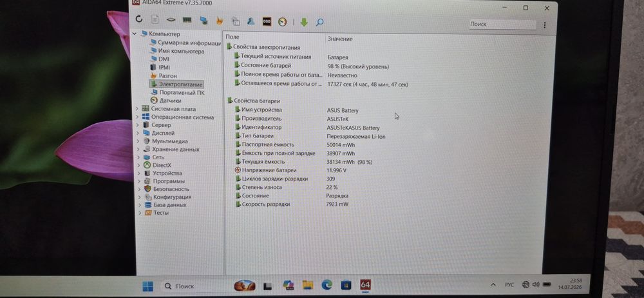Screen dimensions: 644x298
Task: Select the Имя устройства row
Action: tap(296, 110)
